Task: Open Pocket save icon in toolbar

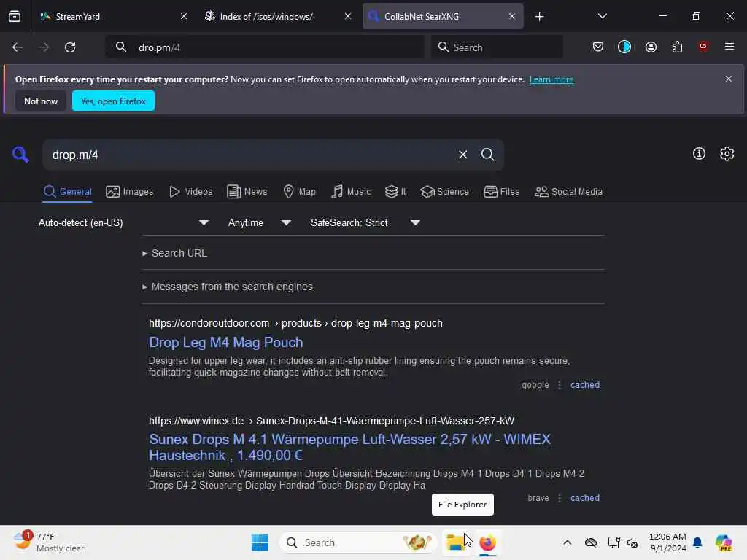Action: 598,47
